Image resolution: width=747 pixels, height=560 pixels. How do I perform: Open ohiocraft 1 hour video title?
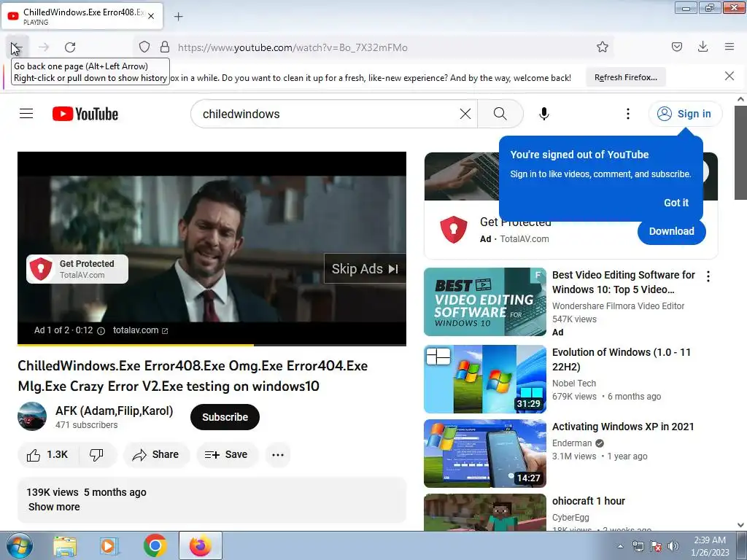[x=589, y=502]
